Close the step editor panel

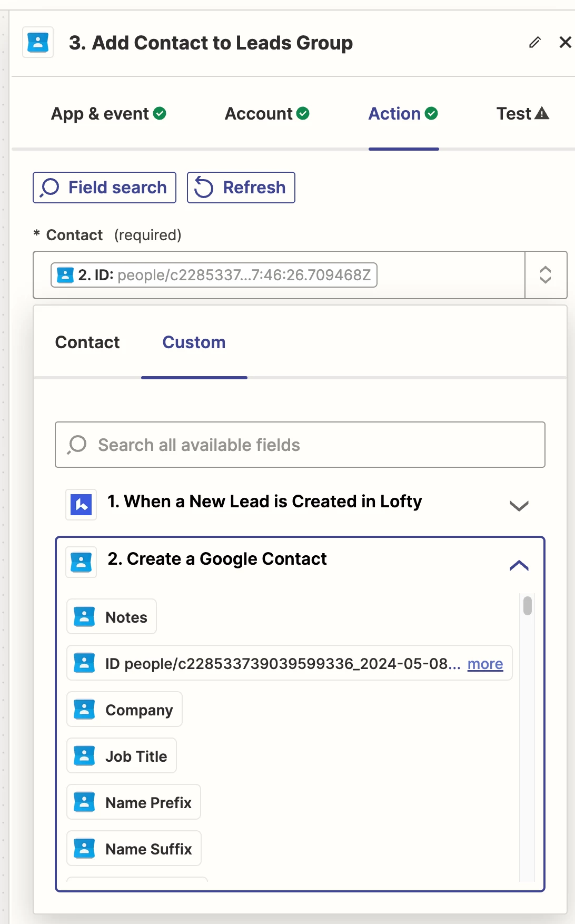point(565,42)
